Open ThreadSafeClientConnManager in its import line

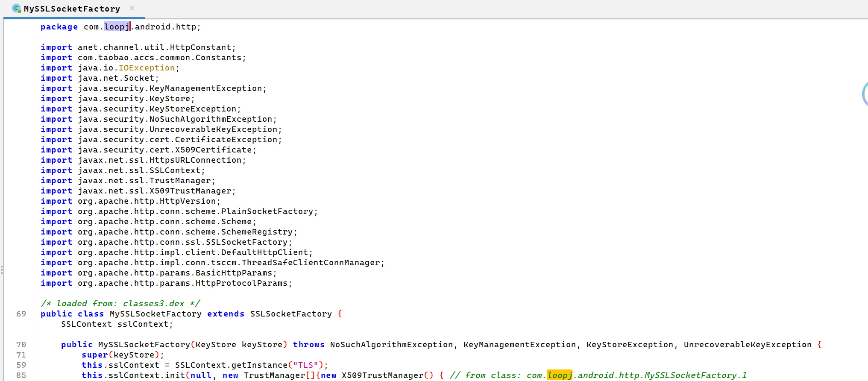(x=311, y=263)
